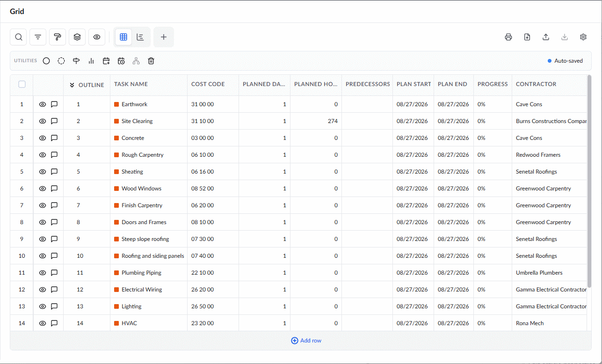Toggle the eye icon for HVAC row

pyautogui.click(x=43, y=323)
